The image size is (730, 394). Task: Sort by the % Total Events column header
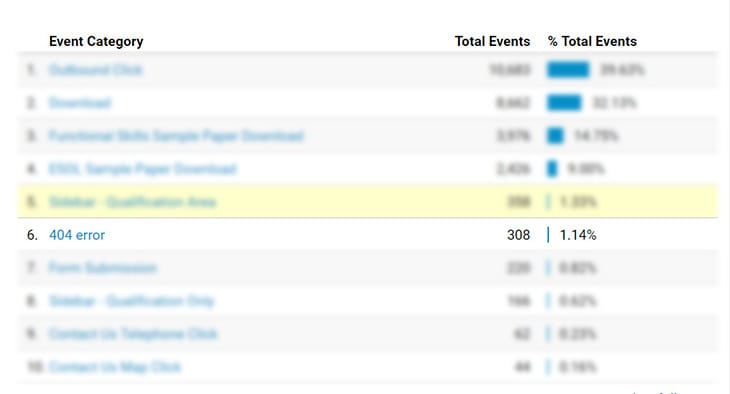point(592,41)
